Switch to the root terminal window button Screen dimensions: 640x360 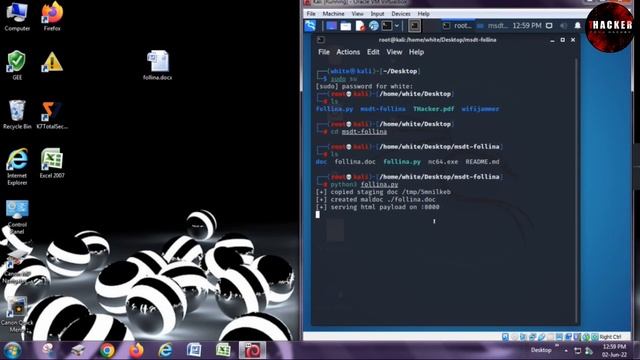click(458, 26)
